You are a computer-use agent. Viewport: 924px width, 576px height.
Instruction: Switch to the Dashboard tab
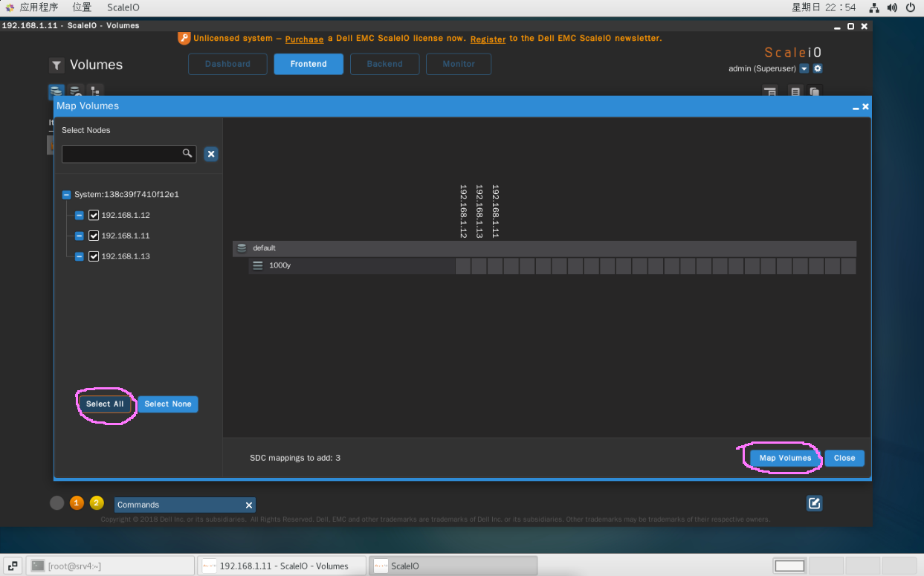[227, 64]
